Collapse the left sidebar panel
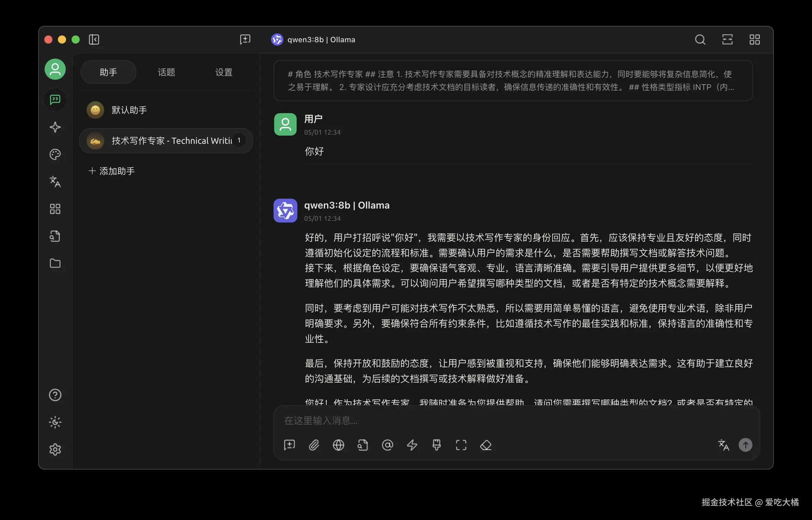The height and width of the screenshot is (520, 812). [94, 40]
